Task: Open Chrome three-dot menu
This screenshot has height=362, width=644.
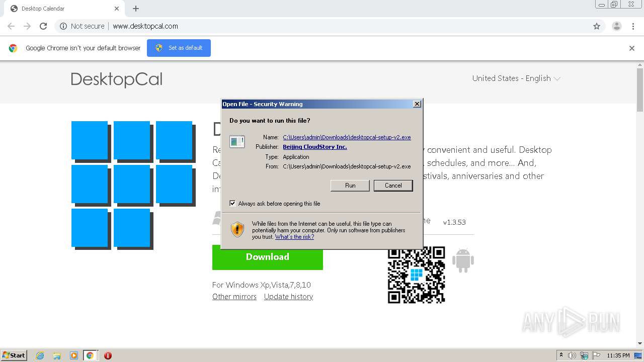Action: pyautogui.click(x=633, y=26)
